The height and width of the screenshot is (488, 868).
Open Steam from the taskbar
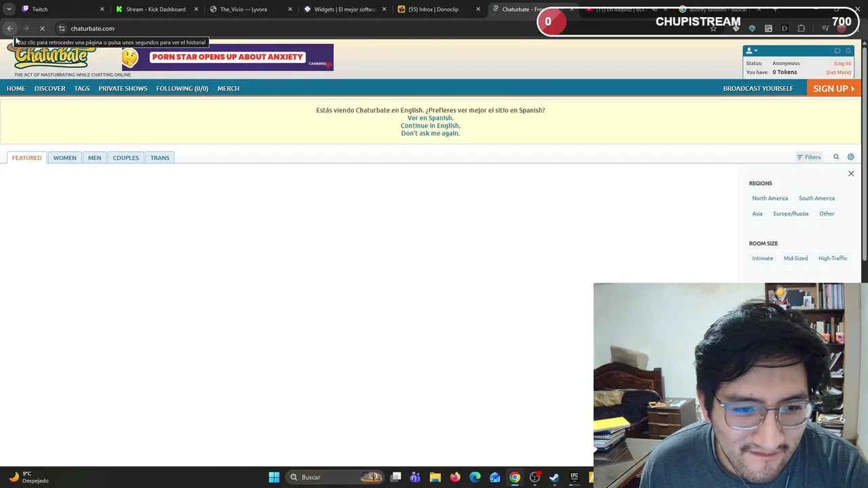tap(554, 477)
